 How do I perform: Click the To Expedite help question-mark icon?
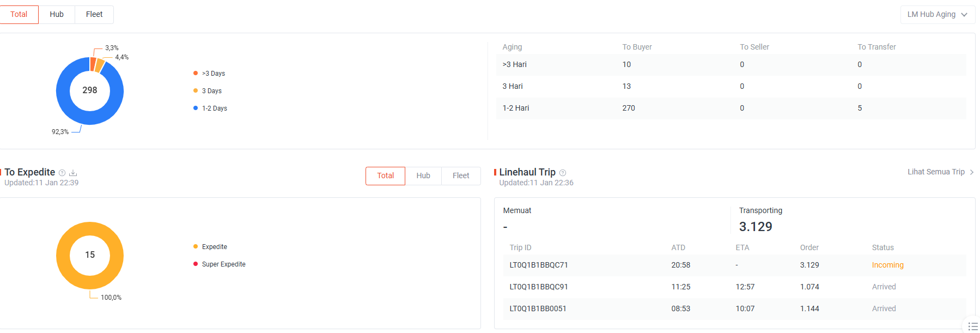click(62, 173)
